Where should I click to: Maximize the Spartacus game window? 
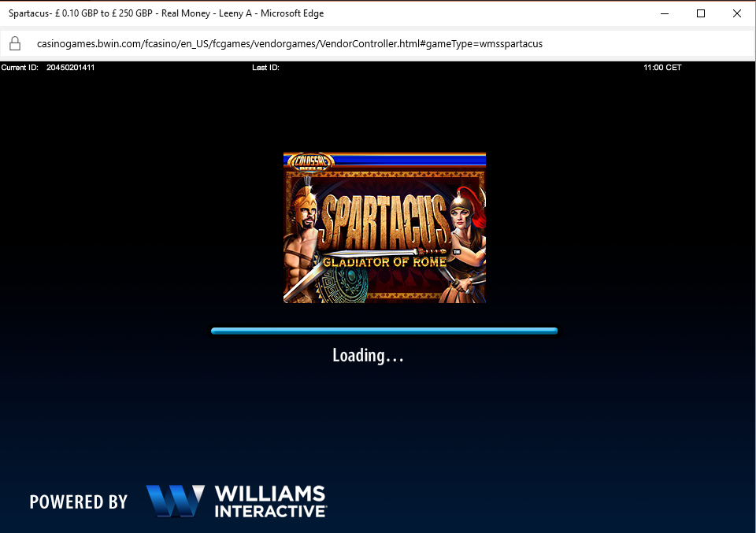click(701, 13)
